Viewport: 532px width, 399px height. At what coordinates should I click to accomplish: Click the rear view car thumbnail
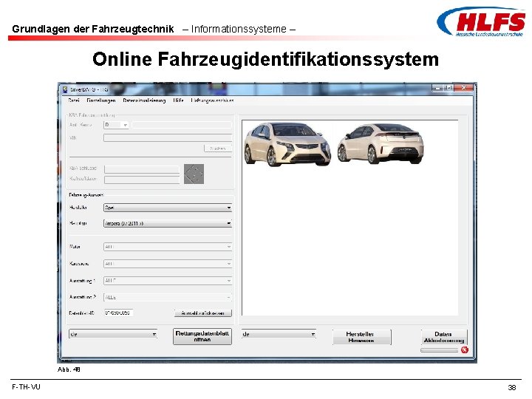[x=381, y=143]
